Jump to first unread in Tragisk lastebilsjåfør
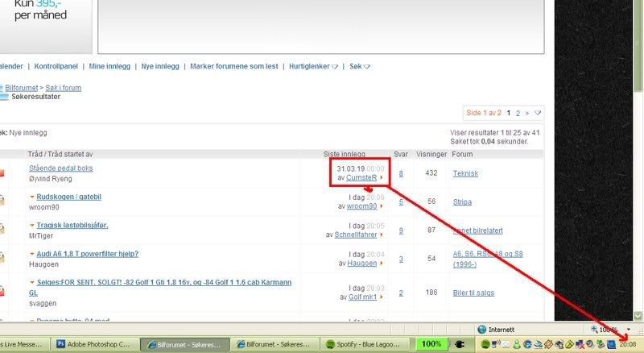Viewport: 644px width, 353px height. click(32, 226)
